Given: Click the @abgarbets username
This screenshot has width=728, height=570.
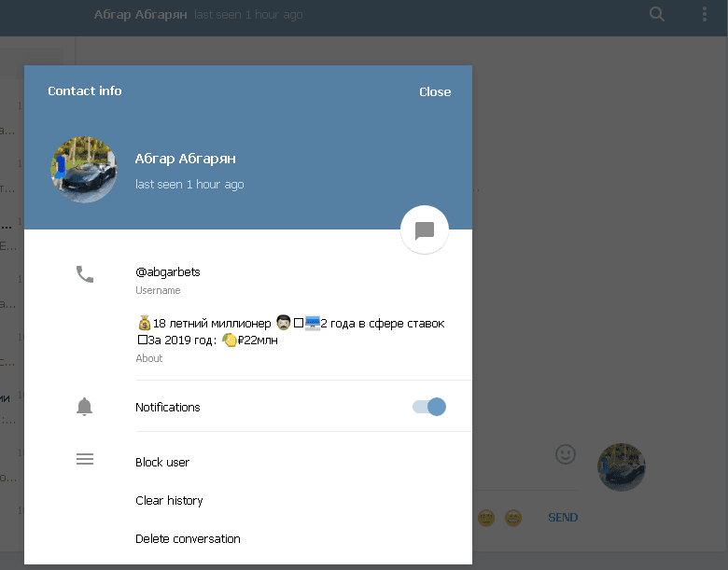Looking at the screenshot, I should 168,272.
